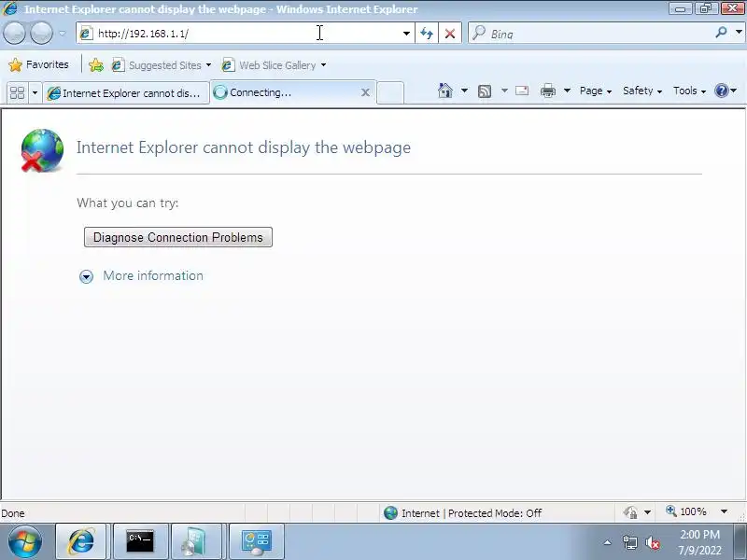Open Suggested Sites link
This screenshot has height=560, width=747.
[161, 65]
